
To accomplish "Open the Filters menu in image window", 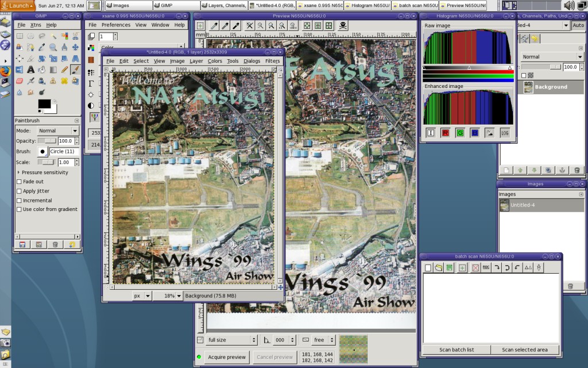I will (x=272, y=61).
